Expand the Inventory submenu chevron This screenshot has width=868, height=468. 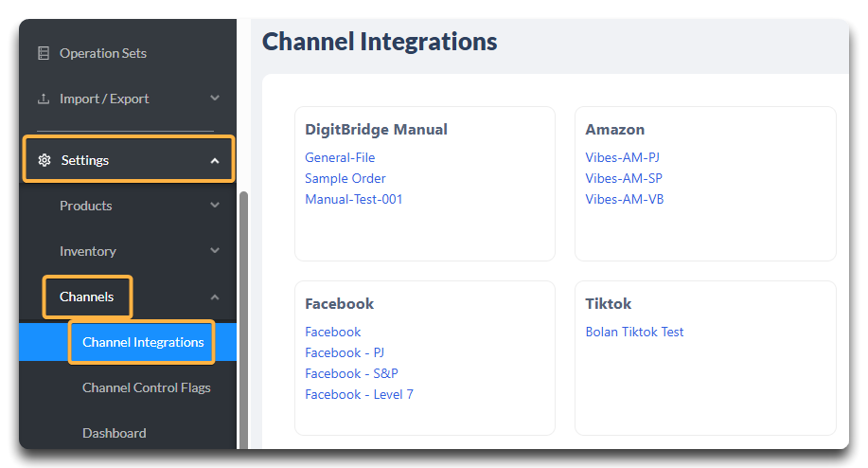click(x=215, y=251)
